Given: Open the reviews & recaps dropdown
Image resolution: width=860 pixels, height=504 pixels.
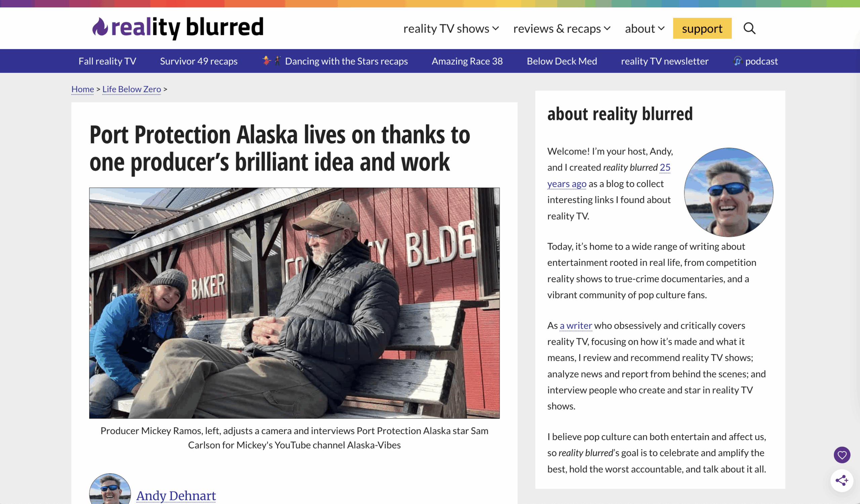Looking at the screenshot, I should click(x=561, y=29).
